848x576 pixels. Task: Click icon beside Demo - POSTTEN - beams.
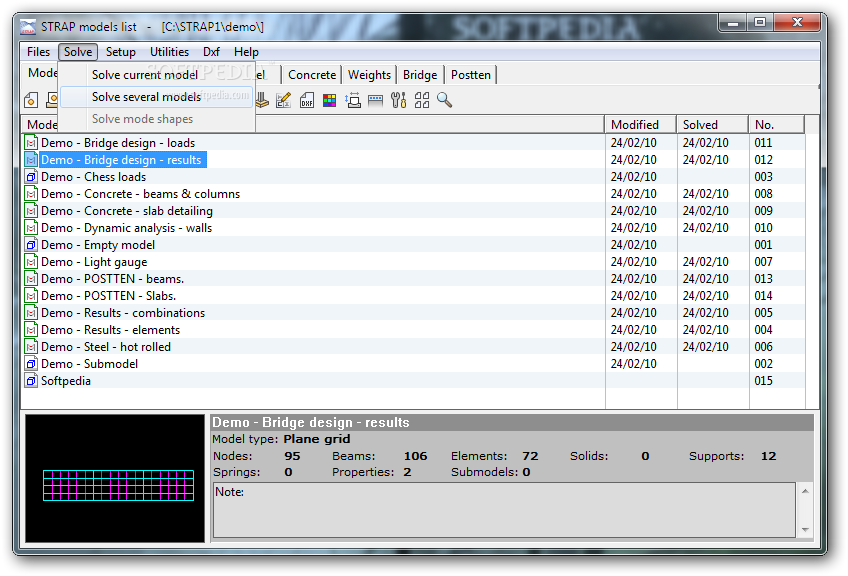(x=31, y=279)
